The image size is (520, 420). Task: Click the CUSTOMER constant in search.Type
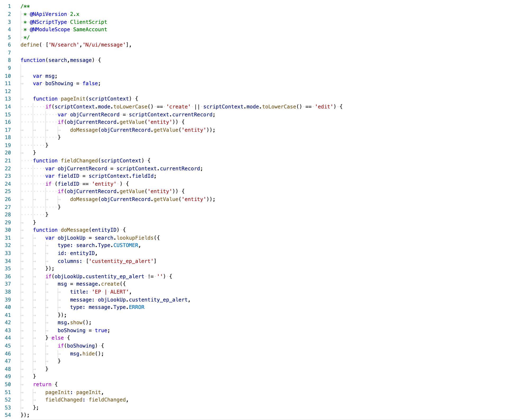click(126, 245)
